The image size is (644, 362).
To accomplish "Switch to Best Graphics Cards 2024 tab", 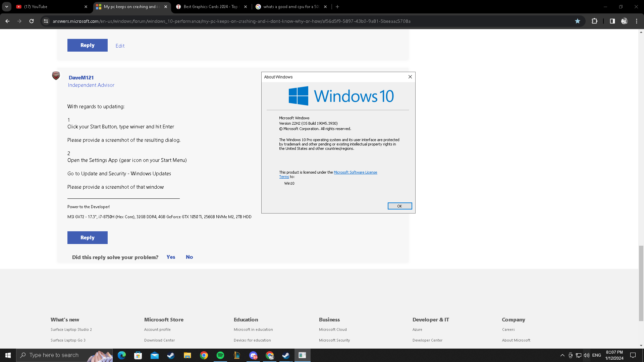I will coord(210,7).
